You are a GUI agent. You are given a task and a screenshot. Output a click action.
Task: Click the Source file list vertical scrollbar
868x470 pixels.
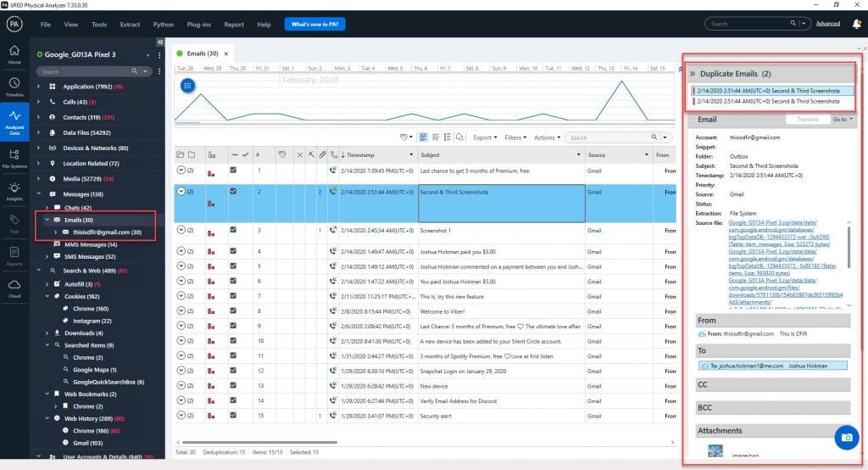click(849, 247)
